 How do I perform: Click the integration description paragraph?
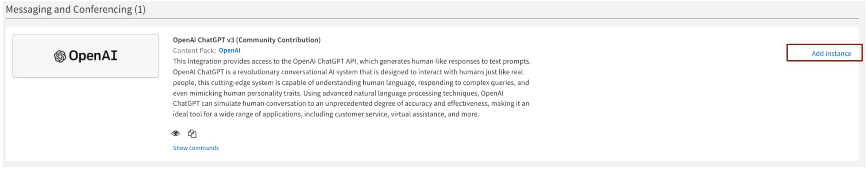click(352, 87)
